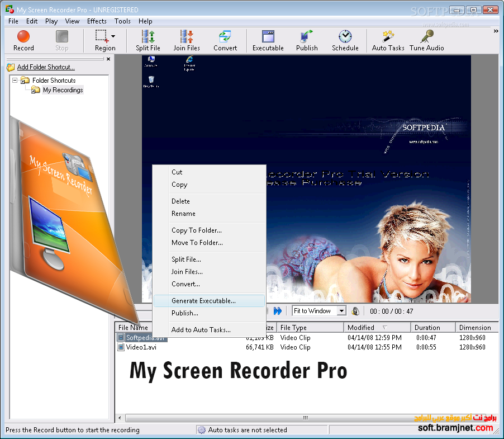Open the Fit to Window dropdown

point(341,311)
